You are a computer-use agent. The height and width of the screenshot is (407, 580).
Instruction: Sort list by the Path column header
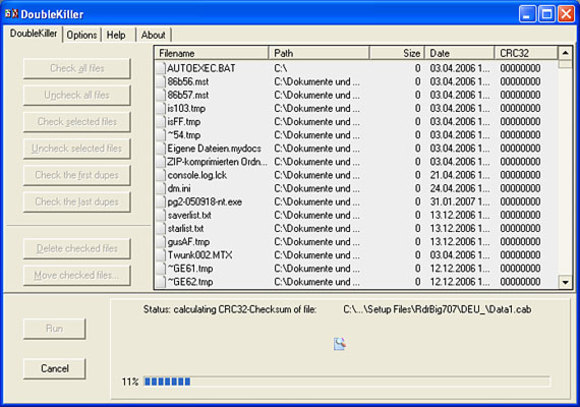[x=319, y=53]
